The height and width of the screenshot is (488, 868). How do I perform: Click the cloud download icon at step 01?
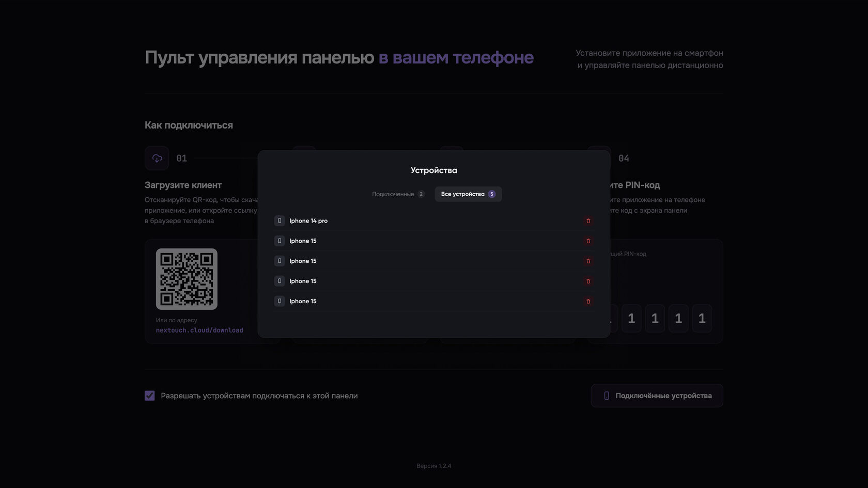click(x=157, y=159)
